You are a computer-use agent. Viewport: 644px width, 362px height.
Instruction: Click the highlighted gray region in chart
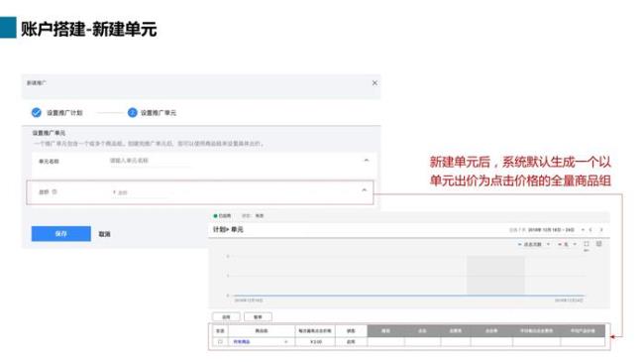pyautogui.click(x=495, y=275)
